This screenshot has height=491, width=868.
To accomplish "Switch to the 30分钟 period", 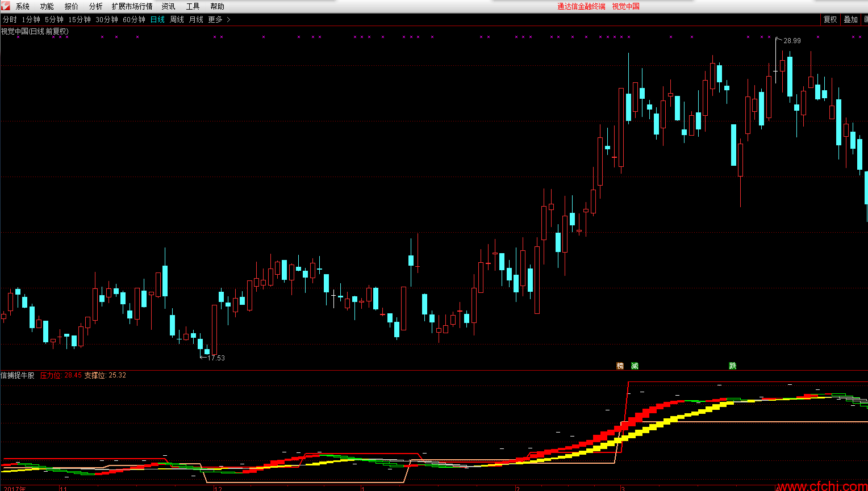I will click(107, 19).
